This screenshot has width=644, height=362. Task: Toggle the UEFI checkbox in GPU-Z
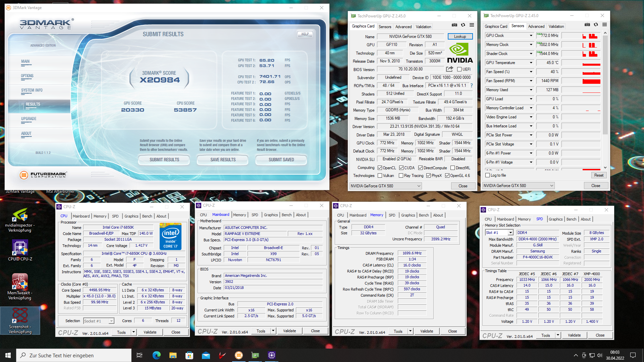pyautogui.click(x=459, y=69)
